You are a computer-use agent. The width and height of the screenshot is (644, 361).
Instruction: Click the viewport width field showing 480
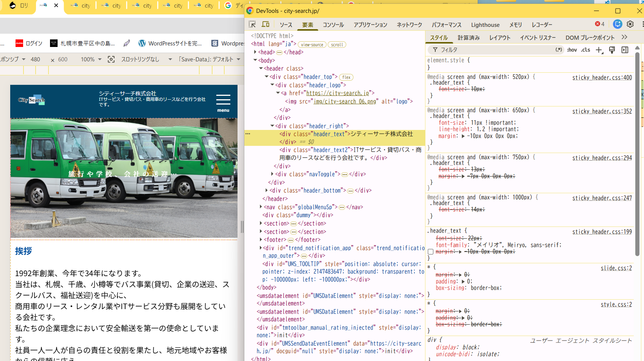tap(35, 59)
